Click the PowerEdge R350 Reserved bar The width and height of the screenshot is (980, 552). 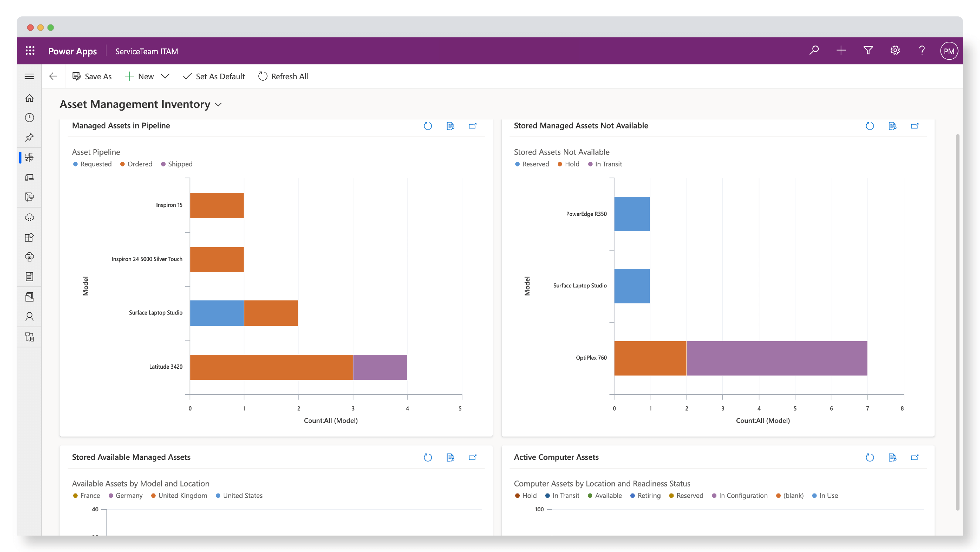tap(632, 214)
